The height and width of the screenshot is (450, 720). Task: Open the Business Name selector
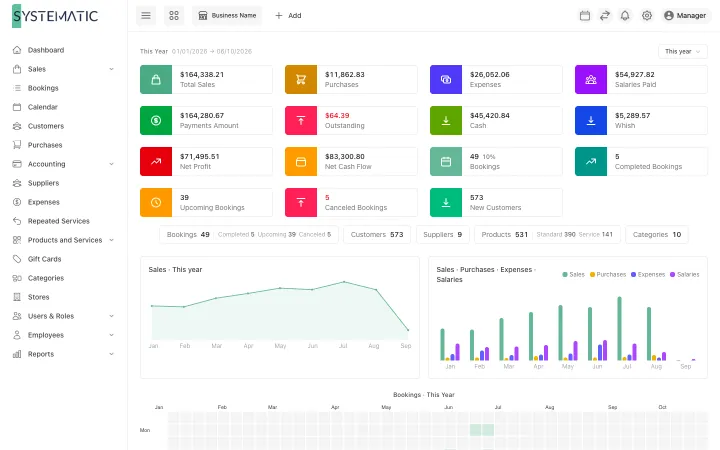[227, 16]
